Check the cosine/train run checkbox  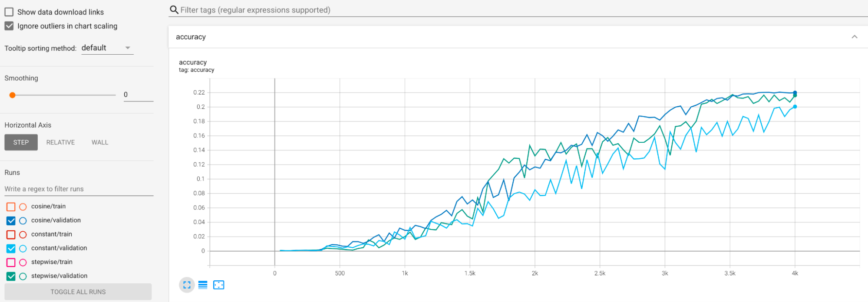pos(10,207)
